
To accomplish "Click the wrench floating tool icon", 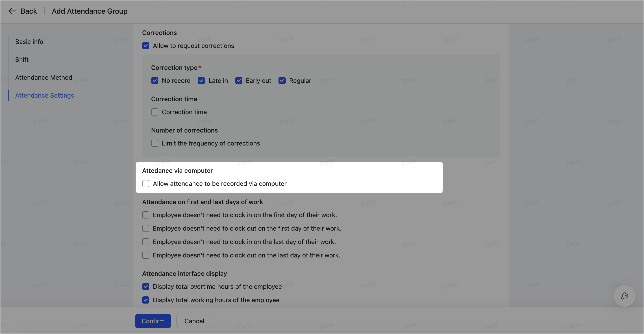I will 624,296.
